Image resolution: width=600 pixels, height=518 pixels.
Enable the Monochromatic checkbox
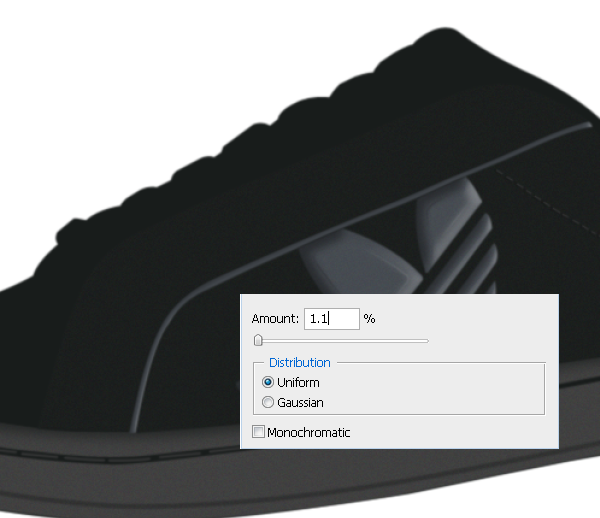coord(258,432)
